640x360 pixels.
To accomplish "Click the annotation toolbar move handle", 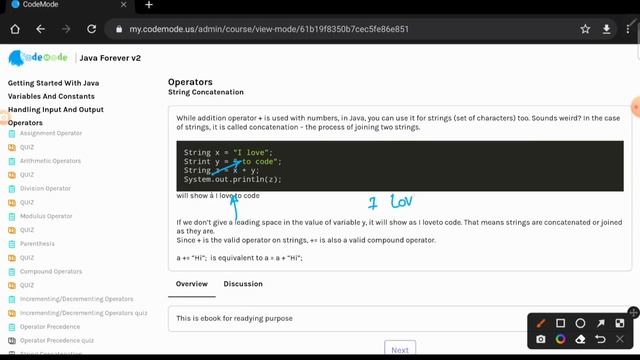I will [x=633, y=313].
